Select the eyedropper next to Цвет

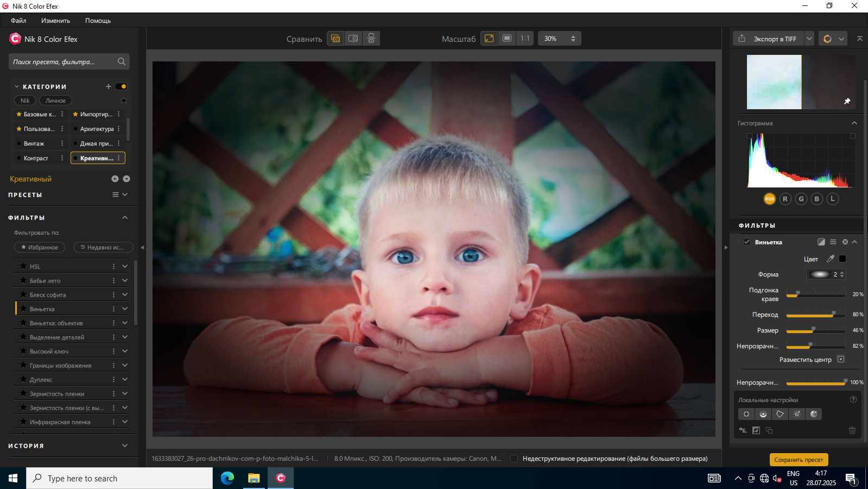(830, 259)
